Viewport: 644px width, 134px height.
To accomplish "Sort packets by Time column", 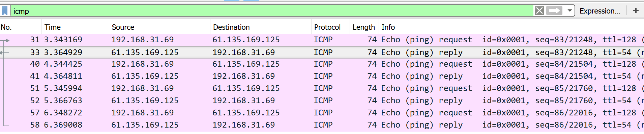I will coord(75,27).
